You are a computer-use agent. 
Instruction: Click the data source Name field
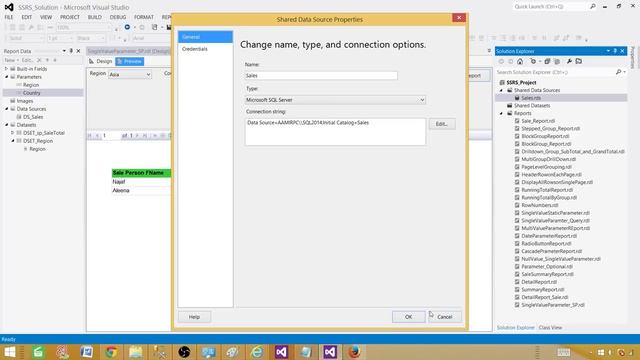coord(321,76)
